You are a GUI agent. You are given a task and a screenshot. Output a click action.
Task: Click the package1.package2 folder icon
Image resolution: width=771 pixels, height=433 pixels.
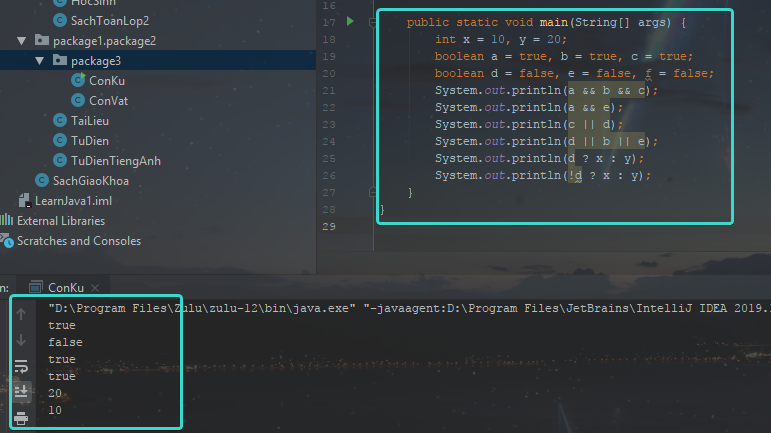[42, 40]
